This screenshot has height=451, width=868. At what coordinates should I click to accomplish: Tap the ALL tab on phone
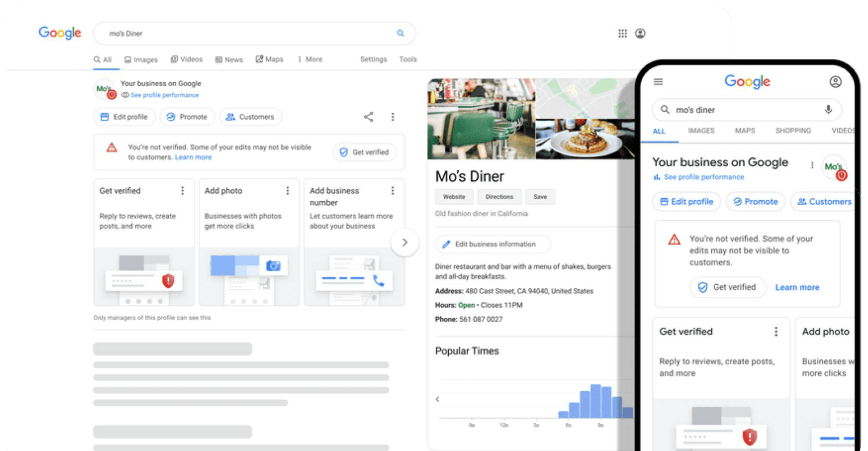point(659,131)
